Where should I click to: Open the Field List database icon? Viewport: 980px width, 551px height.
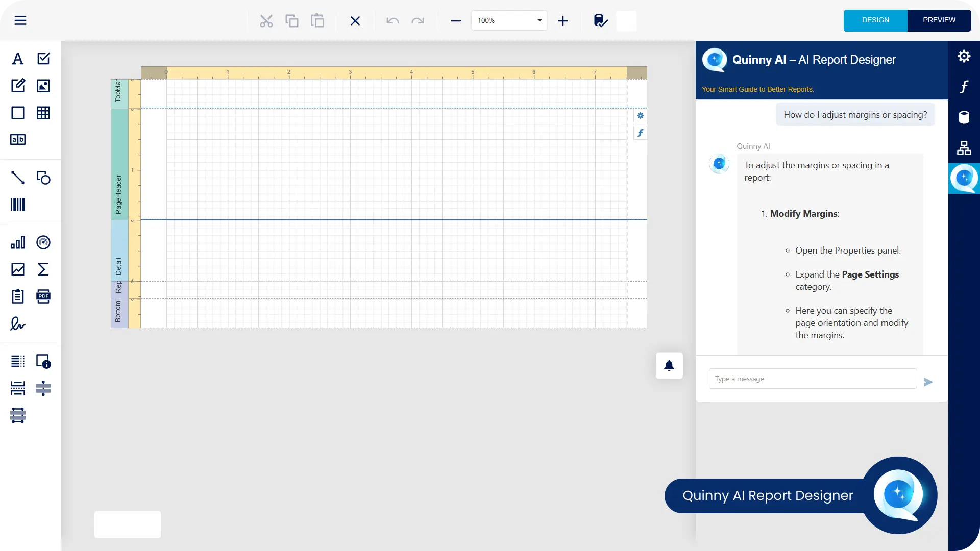tap(964, 117)
